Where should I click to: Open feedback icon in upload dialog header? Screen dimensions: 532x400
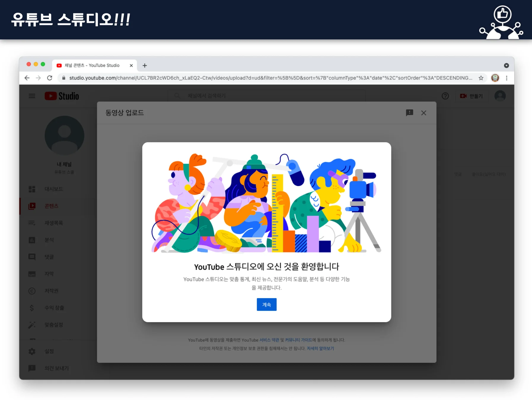click(x=409, y=113)
